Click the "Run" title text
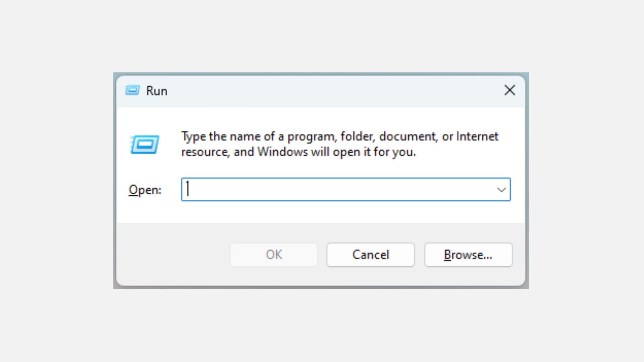The height and width of the screenshot is (362, 644). click(157, 91)
